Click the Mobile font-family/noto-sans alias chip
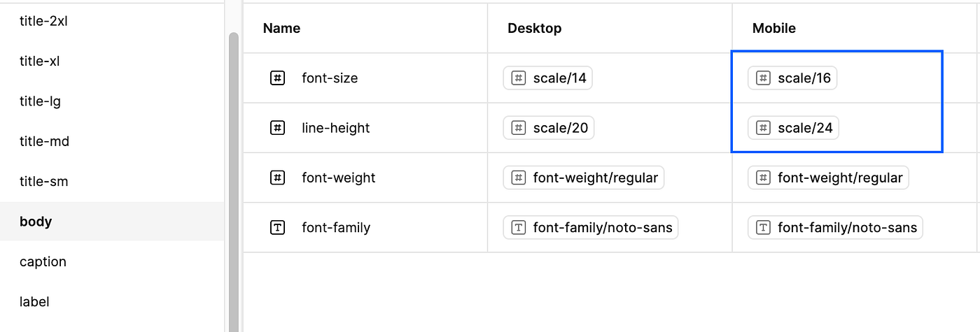This screenshot has height=332, width=980. (x=835, y=227)
